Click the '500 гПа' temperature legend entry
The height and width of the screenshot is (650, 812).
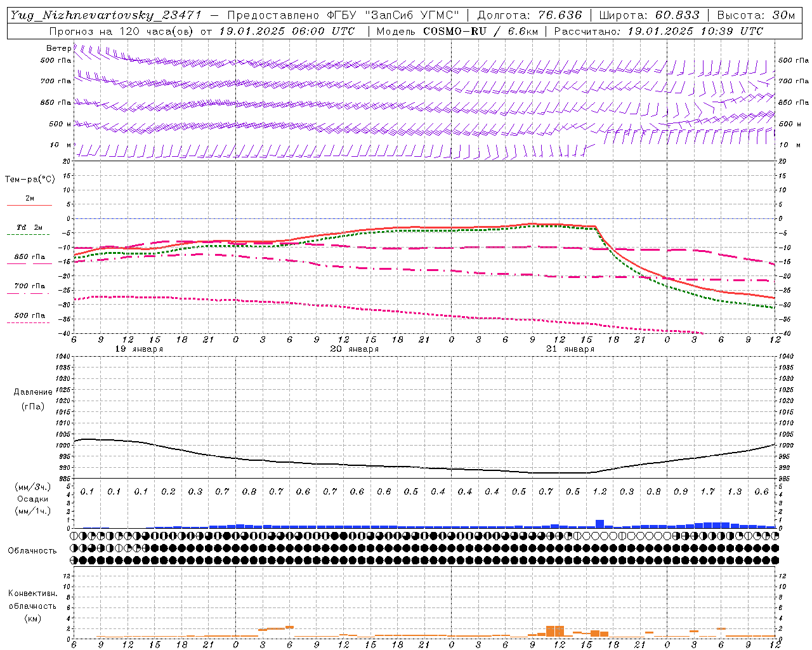click(x=30, y=315)
